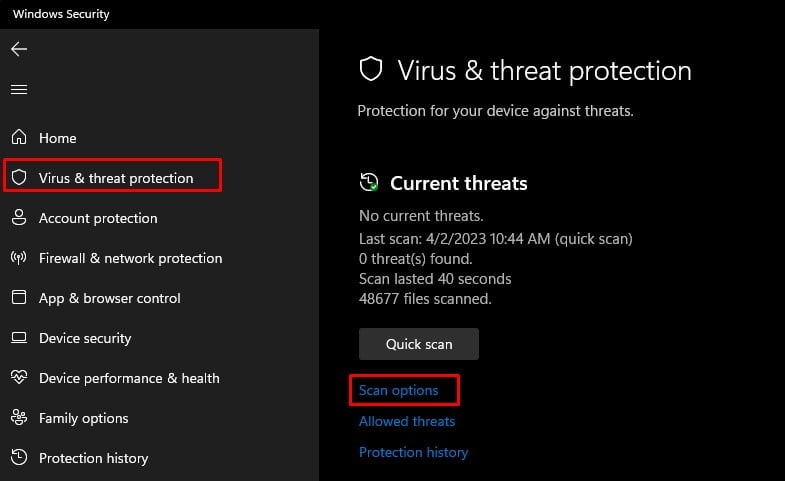
Task: Click the Virus & threat protection shield icon
Action: [x=19, y=178]
